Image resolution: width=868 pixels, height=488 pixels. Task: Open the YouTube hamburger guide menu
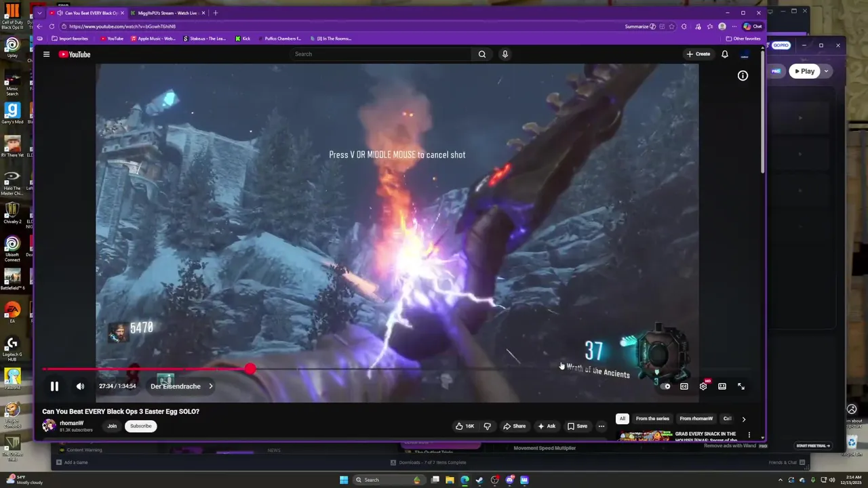click(46, 54)
